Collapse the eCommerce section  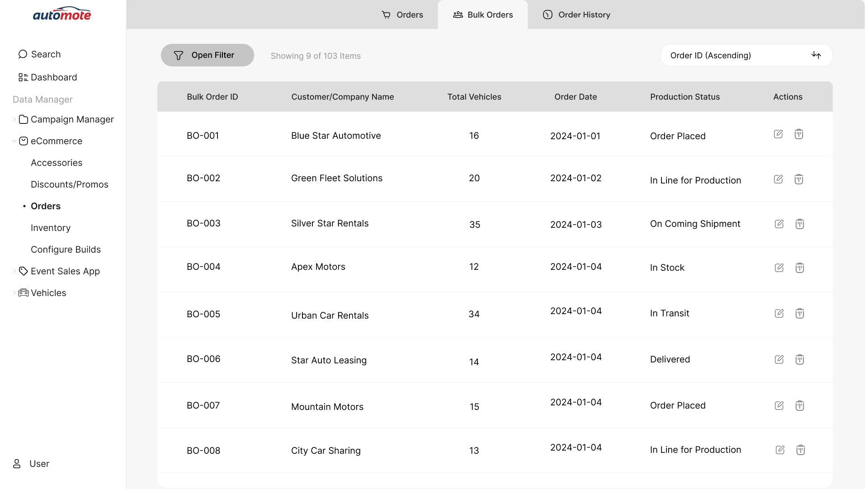click(x=14, y=141)
